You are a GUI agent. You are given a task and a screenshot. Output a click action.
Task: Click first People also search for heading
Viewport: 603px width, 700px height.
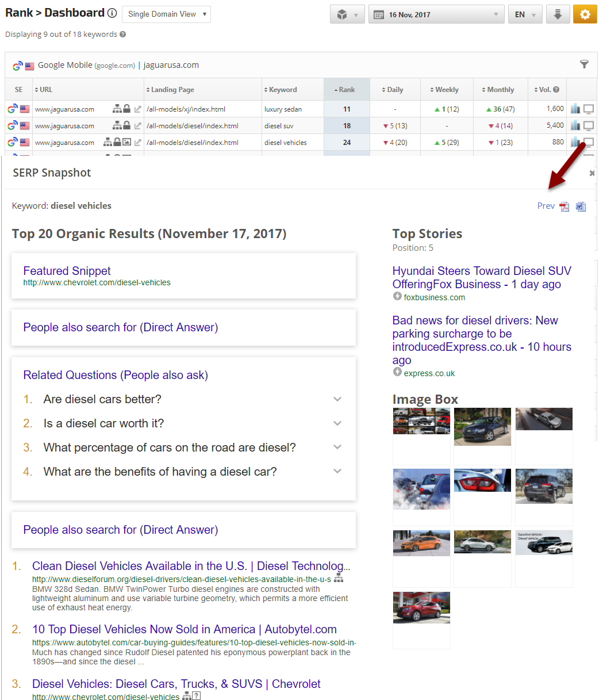pos(120,327)
